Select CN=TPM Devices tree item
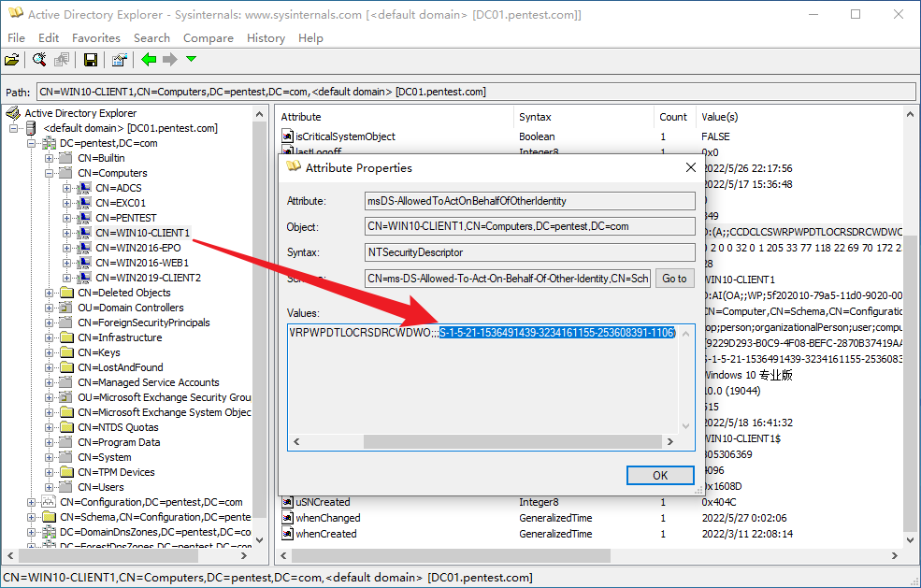Image resolution: width=921 pixels, height=588 pixels. (x=116, y=472)
